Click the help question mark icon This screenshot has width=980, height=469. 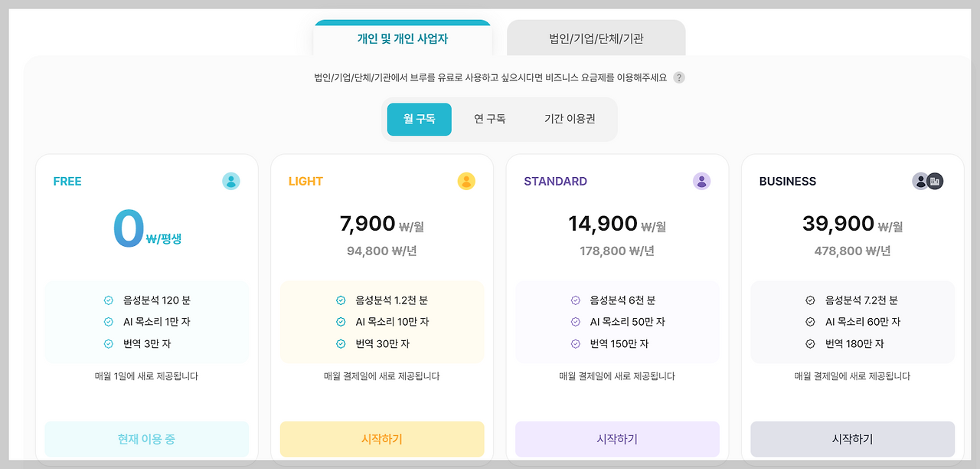[x=681, y=77]
